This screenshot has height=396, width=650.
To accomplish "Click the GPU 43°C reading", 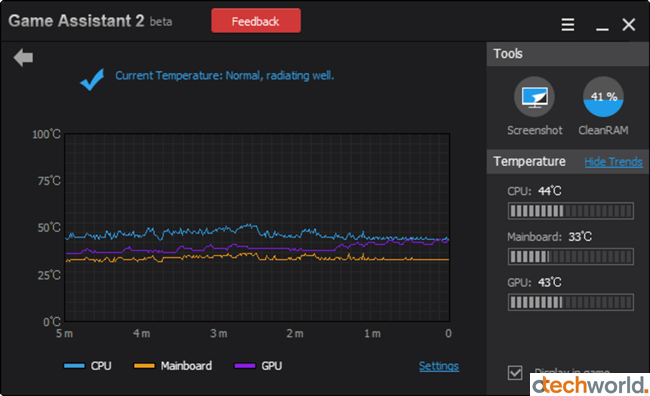I will [549, 282].
